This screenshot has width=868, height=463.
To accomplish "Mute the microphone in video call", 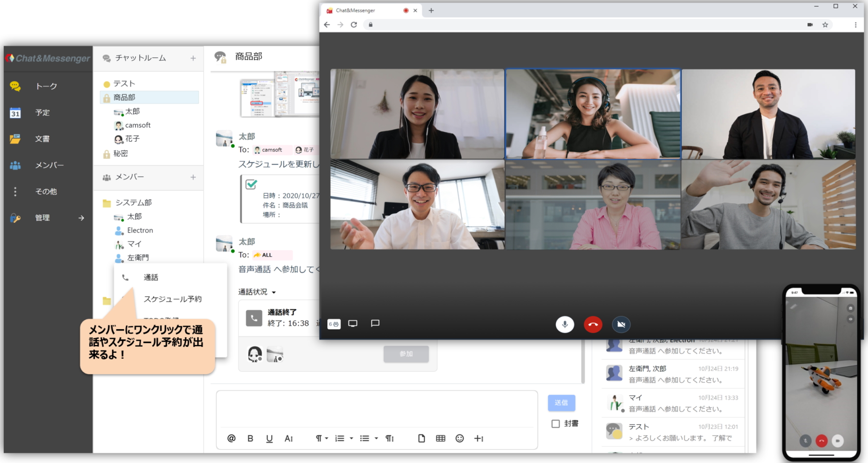I will (564, 324).
